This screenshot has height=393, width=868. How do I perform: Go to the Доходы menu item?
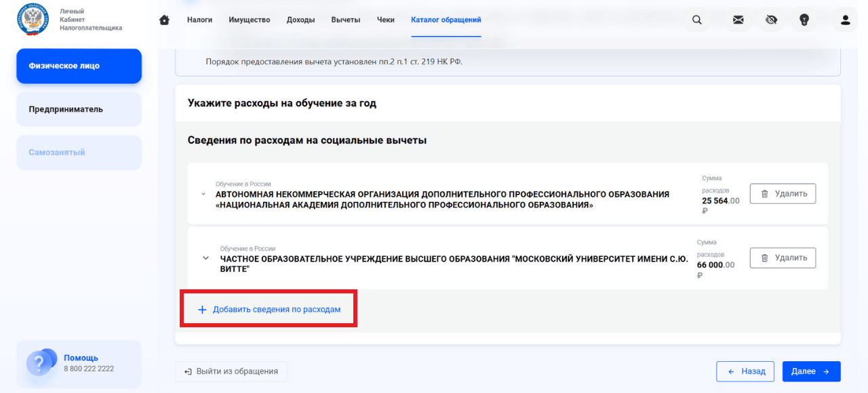click(300, 20)
